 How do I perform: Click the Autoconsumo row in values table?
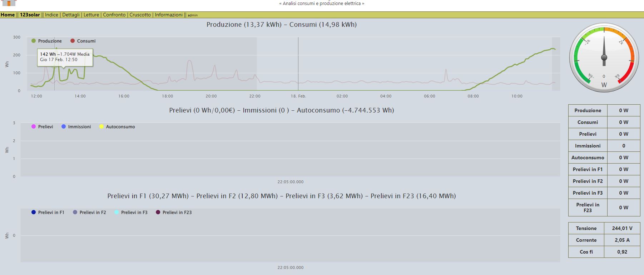pyautogui.click(x=604, y=157)
